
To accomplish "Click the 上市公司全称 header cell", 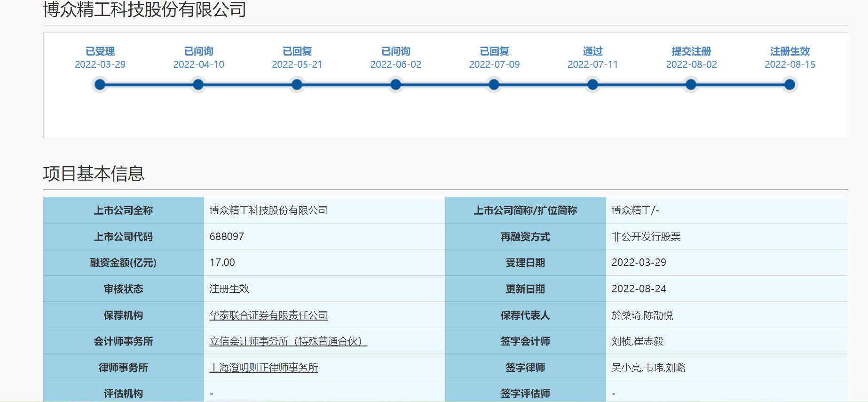I will 124,210.
